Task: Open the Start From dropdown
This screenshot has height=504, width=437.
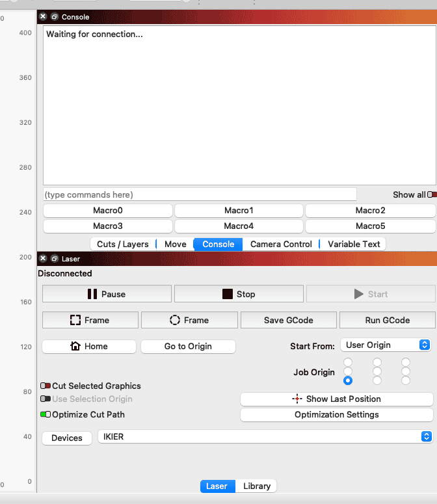Action: 386,345
